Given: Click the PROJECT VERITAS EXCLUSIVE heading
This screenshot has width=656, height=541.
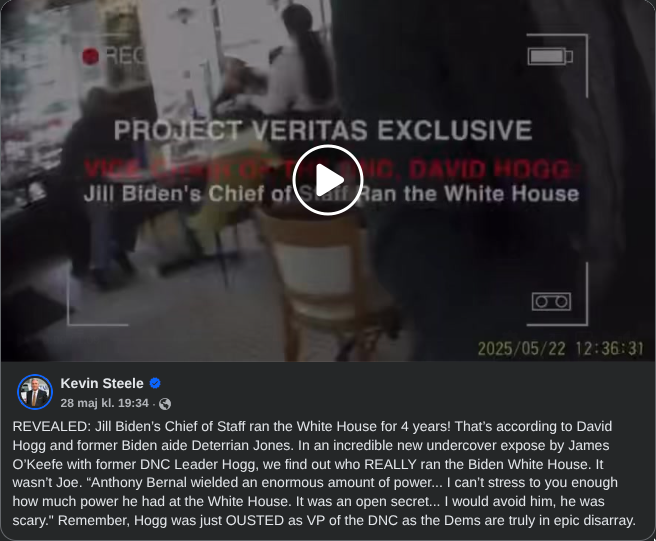Looking at the screenshot, I should click(x=323, y=130).
